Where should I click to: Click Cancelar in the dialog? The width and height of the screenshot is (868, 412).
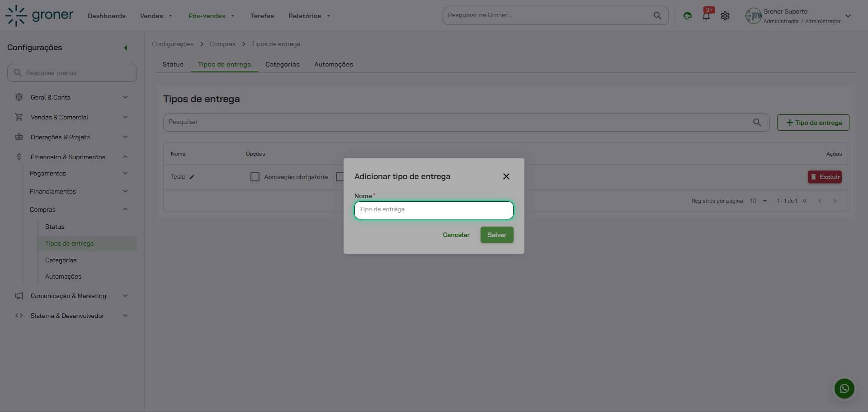(x=456, y=235)
